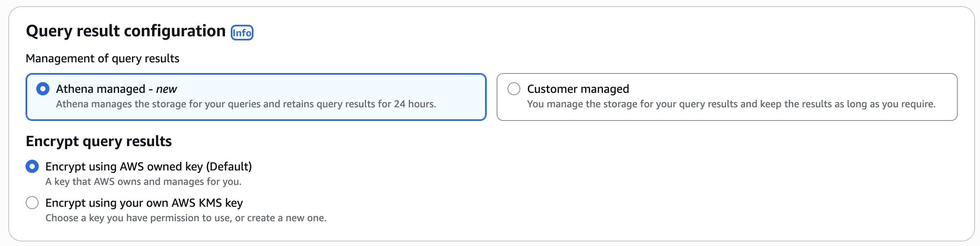Choose the AWS owned key encryption radio
The image size is (980, 246).
point(32,166)
